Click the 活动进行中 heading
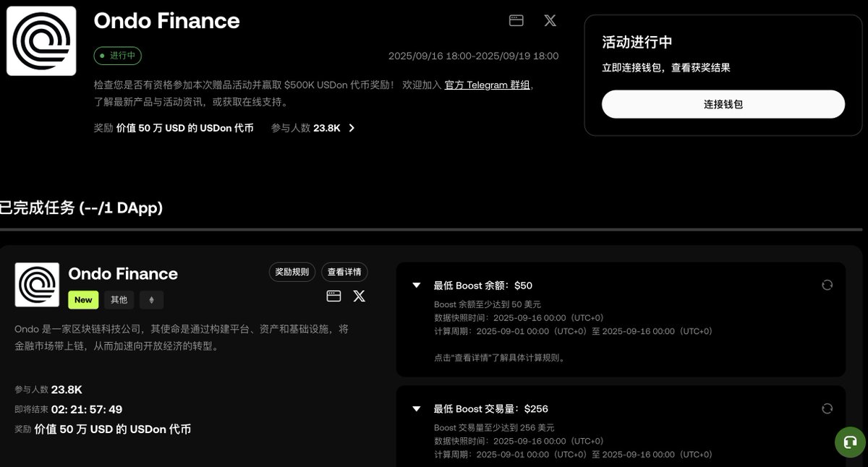 [637, 42]
